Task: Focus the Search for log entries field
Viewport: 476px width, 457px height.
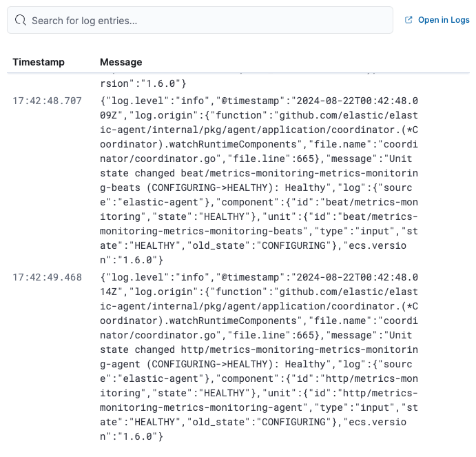Action: [x=207, y=21]
